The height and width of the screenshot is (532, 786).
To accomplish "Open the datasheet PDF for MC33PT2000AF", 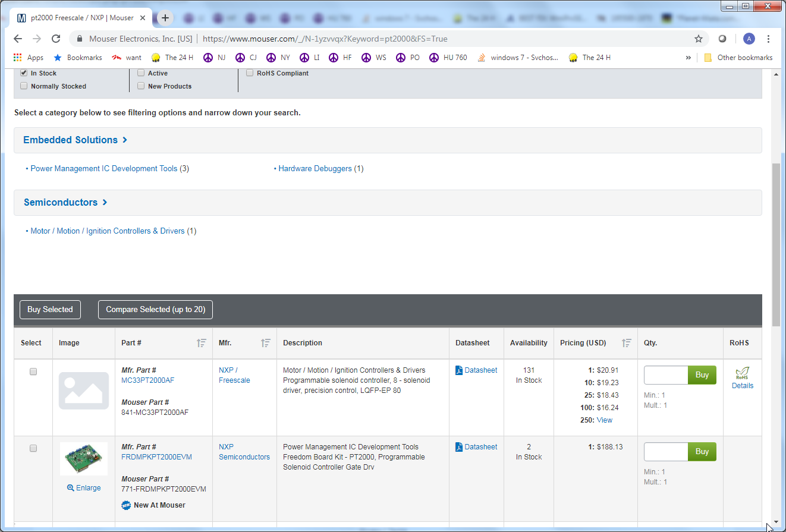I will (476, 370).
